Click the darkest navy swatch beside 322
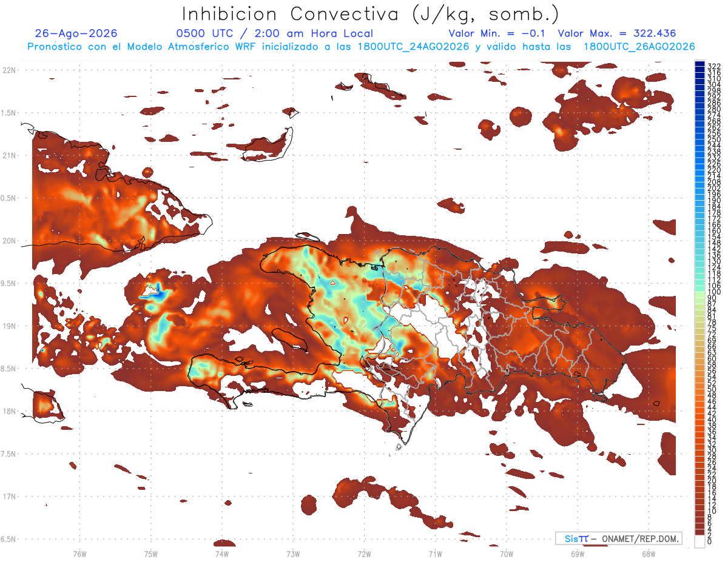This screenshot has height=562, width=728. [699, 64]
